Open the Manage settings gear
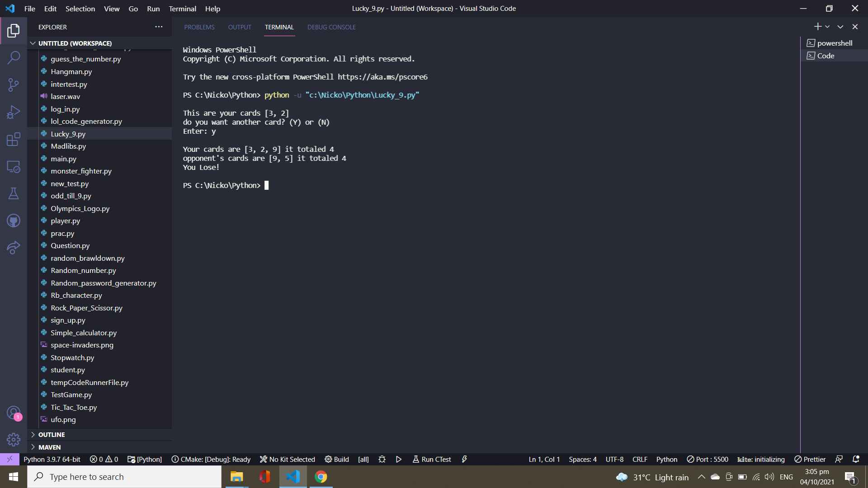Screen dimensions: 868x488 (14, 440)
